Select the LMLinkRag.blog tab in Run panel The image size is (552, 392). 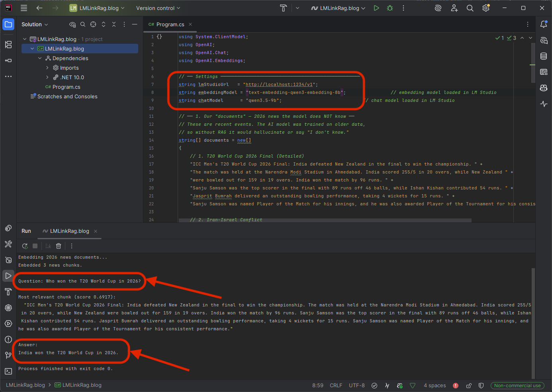pyautogui.click(x=69, y=231)
